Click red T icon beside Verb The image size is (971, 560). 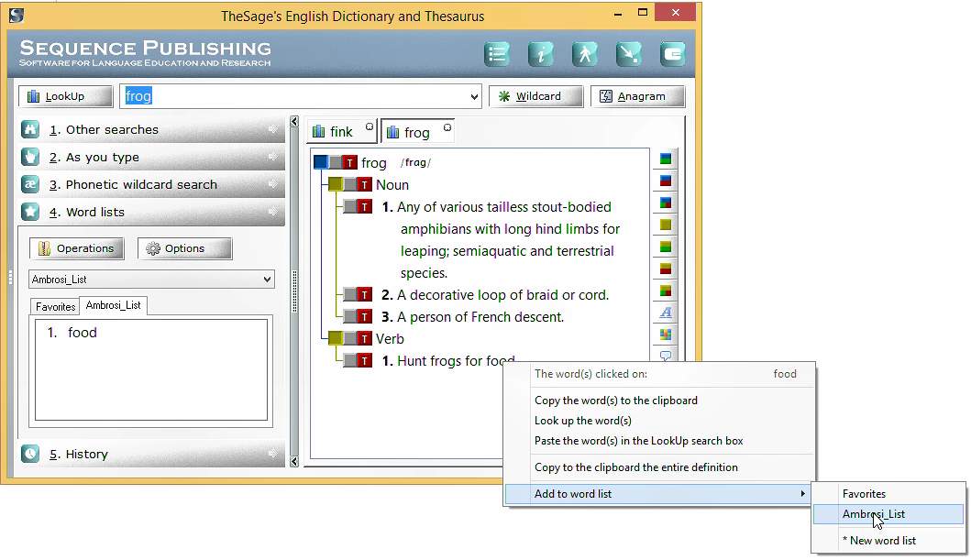[365, 338]
